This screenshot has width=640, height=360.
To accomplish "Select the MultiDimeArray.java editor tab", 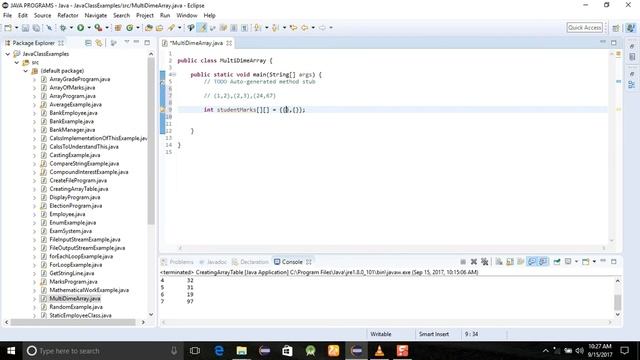I will tap(196, 43).
